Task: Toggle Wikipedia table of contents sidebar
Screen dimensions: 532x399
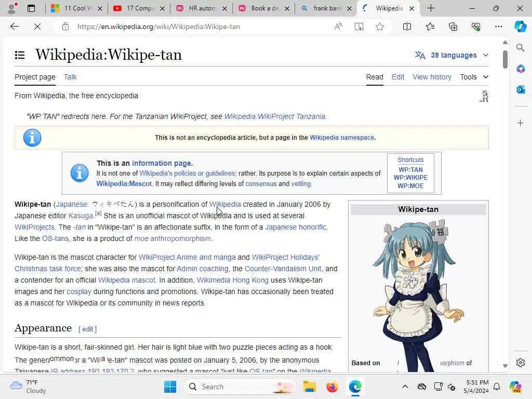Action: click(20, 55)
